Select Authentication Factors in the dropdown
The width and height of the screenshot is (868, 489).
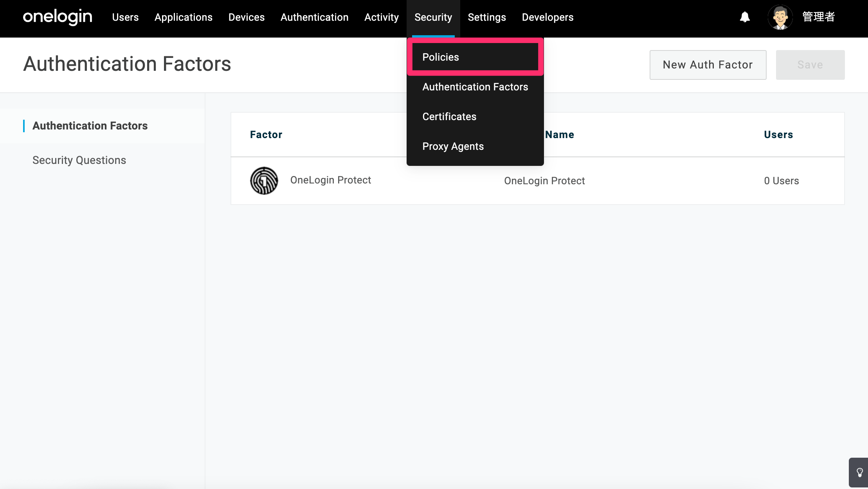click(x=475, y=87)
